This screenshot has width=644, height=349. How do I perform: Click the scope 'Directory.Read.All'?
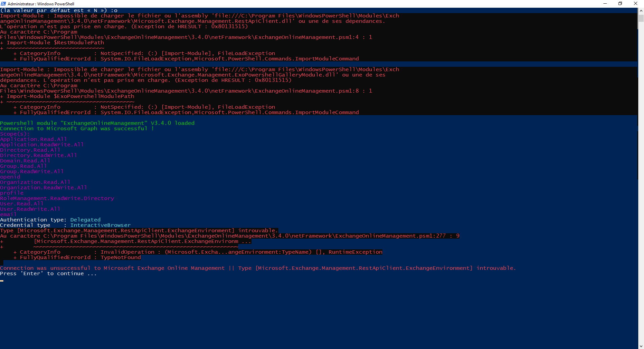(30, 150)
